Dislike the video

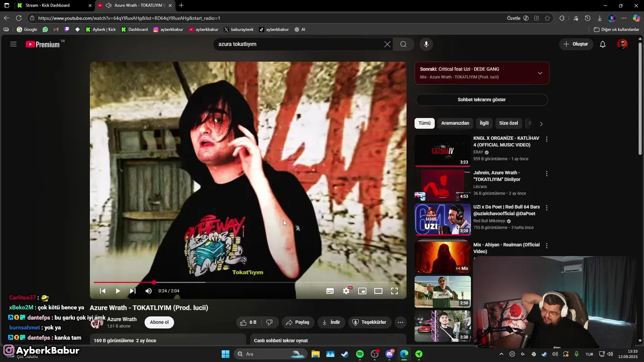270,322
